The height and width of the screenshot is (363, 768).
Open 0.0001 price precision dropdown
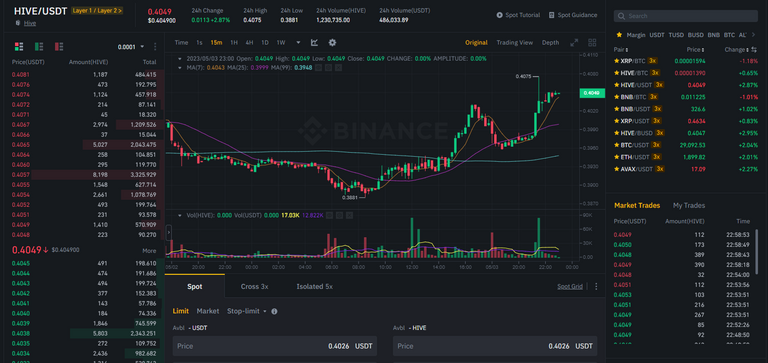(x=131, y=47)
